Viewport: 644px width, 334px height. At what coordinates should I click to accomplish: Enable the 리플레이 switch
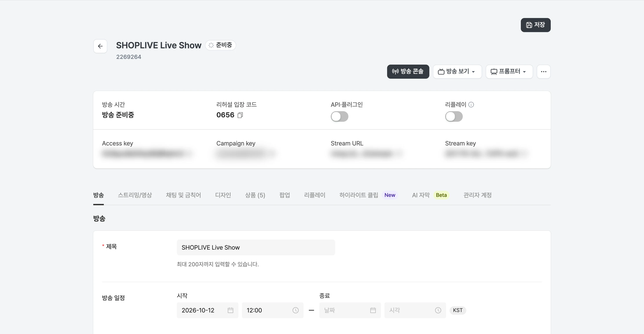tap(454, 116)
